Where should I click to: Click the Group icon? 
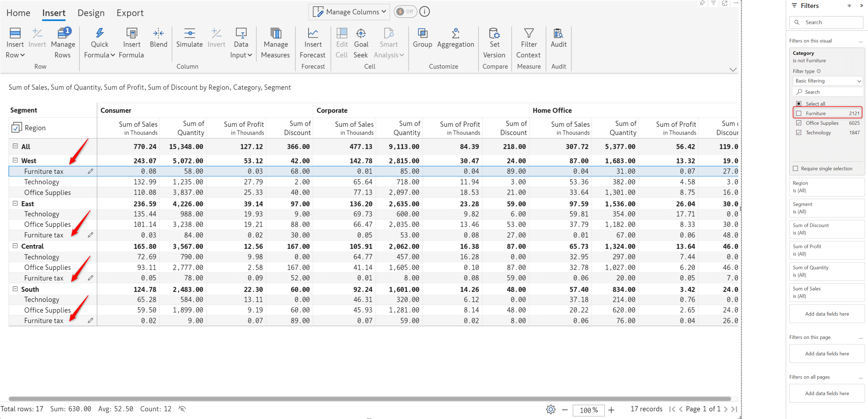point(422,33)
